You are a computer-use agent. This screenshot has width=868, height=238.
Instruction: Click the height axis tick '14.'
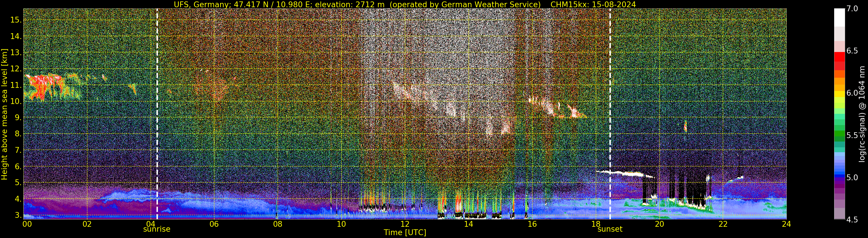pyautogui.click(x=16, y=36)
